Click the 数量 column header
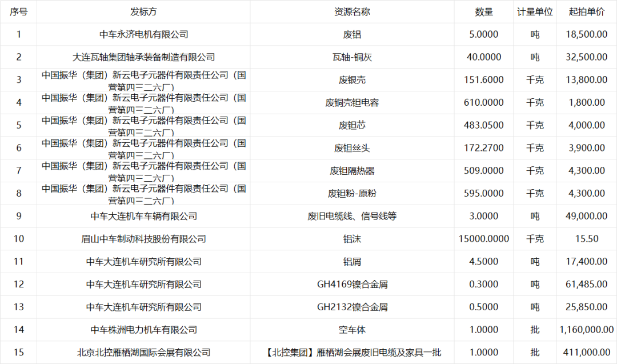The height and width of the screenshot is (364, 617). coord(484,12)
